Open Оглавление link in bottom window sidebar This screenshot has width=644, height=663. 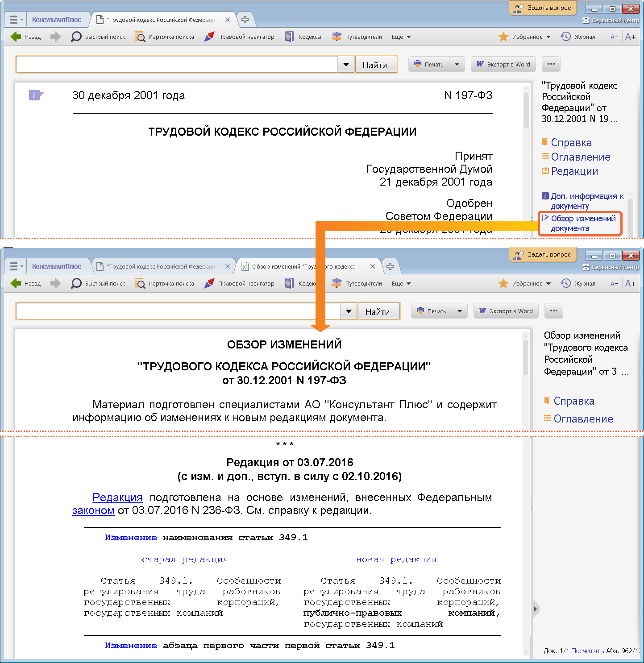coord(583,419)
